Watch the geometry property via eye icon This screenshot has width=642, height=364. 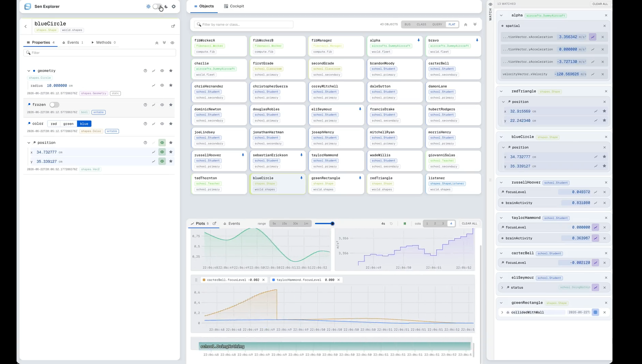pyautogui.click(x=162, y=71)
